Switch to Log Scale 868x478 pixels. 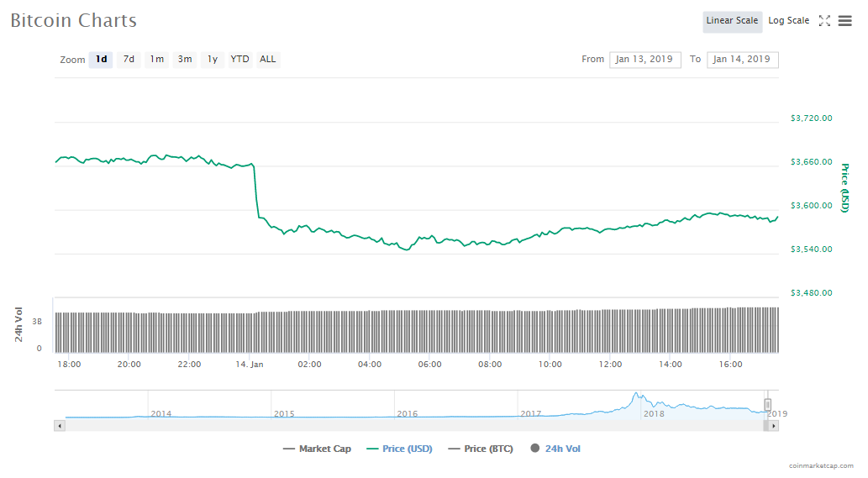[x=788, y=21]
